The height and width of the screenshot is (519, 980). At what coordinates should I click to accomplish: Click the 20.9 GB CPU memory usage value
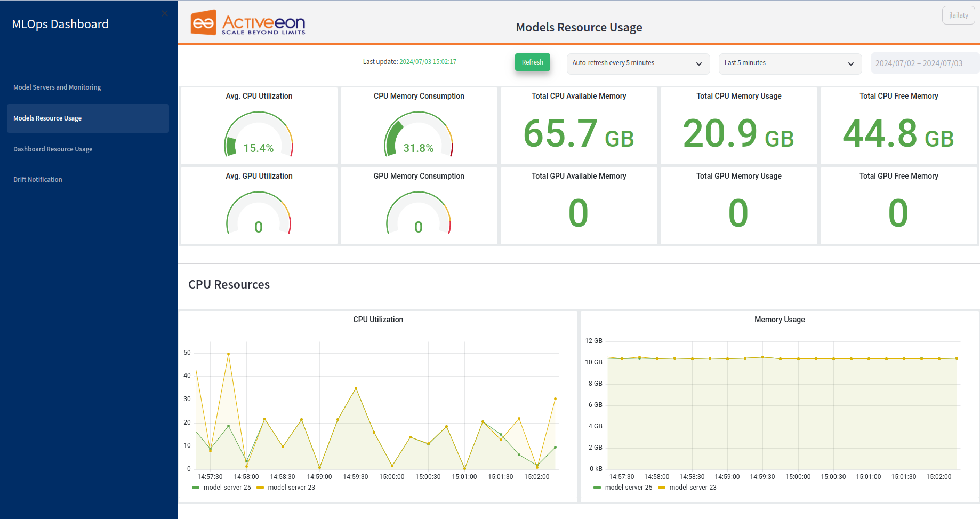tap(738, 134)
